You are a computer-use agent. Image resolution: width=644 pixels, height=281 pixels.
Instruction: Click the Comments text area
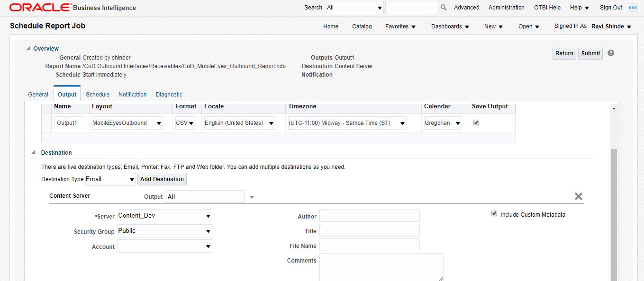381,267
